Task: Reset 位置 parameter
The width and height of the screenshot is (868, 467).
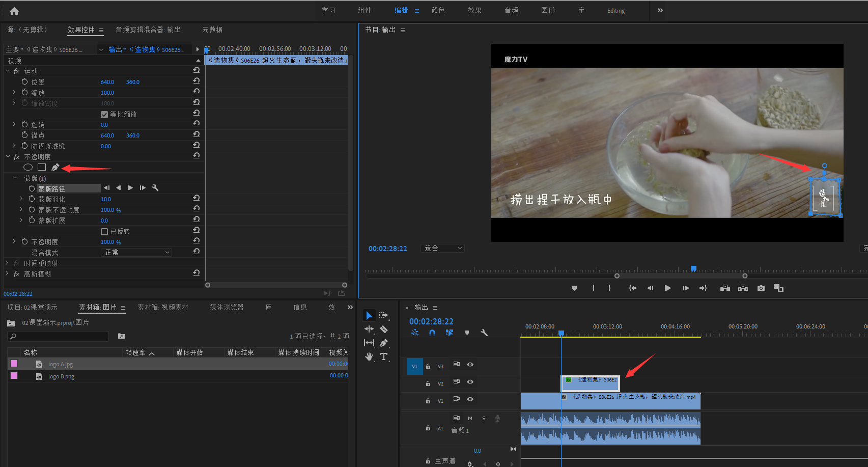Action: coord(197,81)
